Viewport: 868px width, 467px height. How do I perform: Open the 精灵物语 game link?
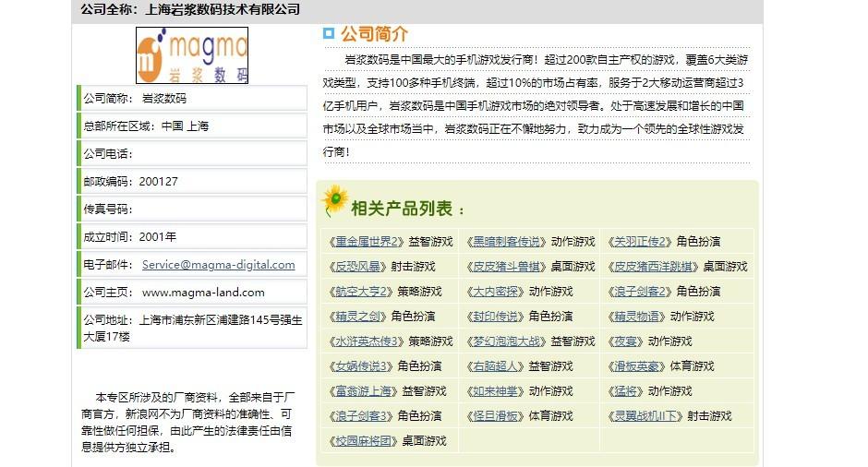(636, 316)
